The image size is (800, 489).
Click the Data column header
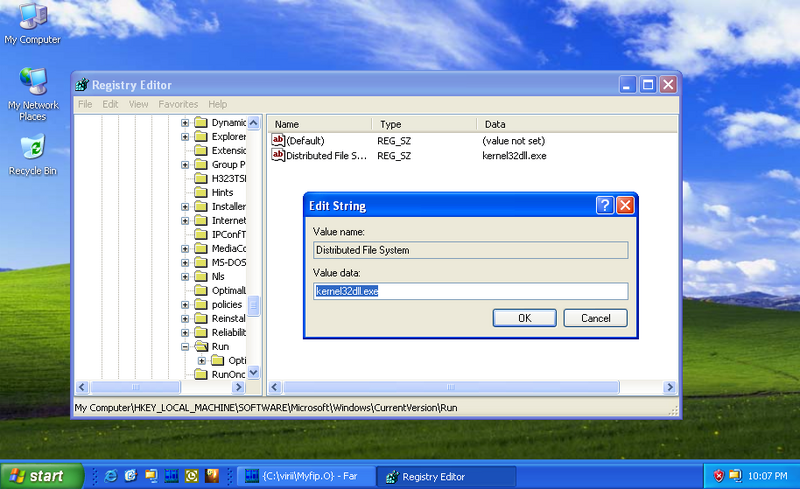(x=577, y=124)
